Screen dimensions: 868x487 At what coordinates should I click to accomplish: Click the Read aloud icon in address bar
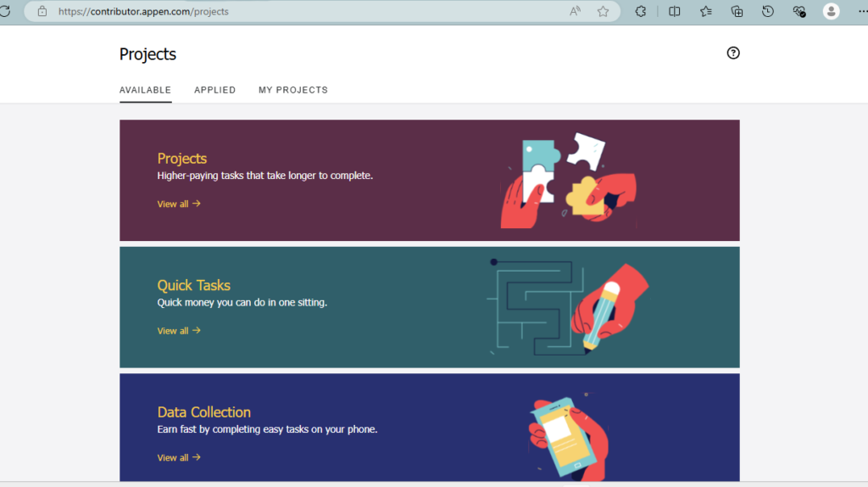click(x=576, y=11)
